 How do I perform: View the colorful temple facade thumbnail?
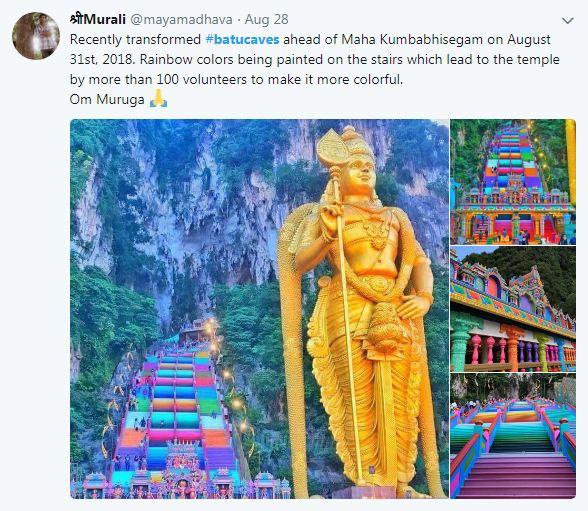pyautogui.click(x=513, y=309)
